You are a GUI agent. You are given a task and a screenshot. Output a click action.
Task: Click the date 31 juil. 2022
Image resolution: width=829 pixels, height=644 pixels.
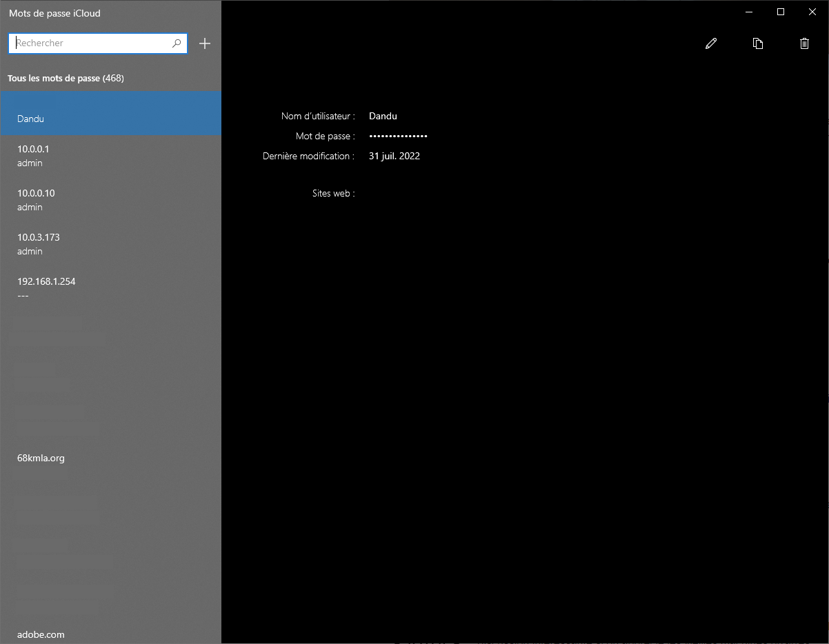[x=394, y=156]
